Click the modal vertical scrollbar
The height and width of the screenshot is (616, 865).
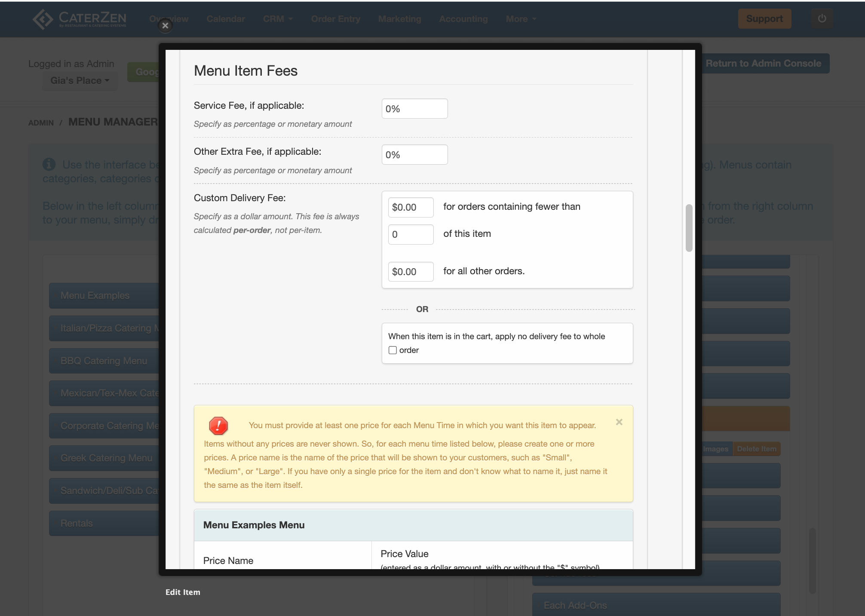pyautogui.click(x=689, y=228)
